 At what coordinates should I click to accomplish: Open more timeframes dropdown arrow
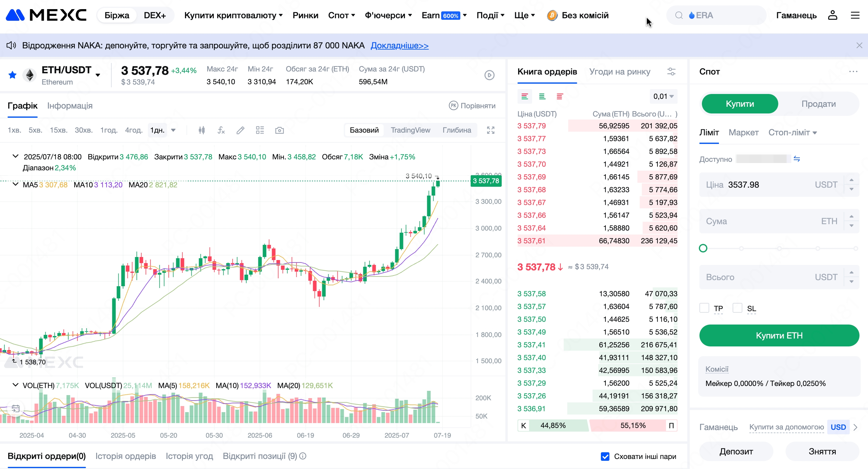[173, 130]
